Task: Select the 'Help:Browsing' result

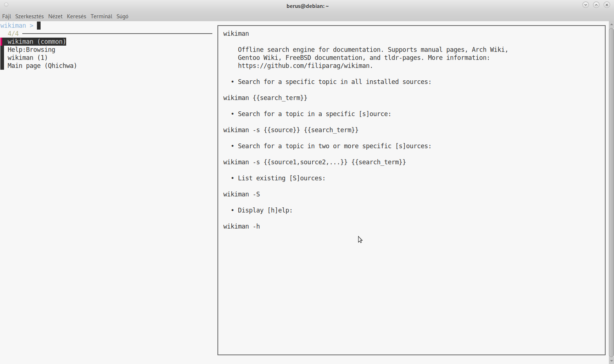Action: [31, 50]
